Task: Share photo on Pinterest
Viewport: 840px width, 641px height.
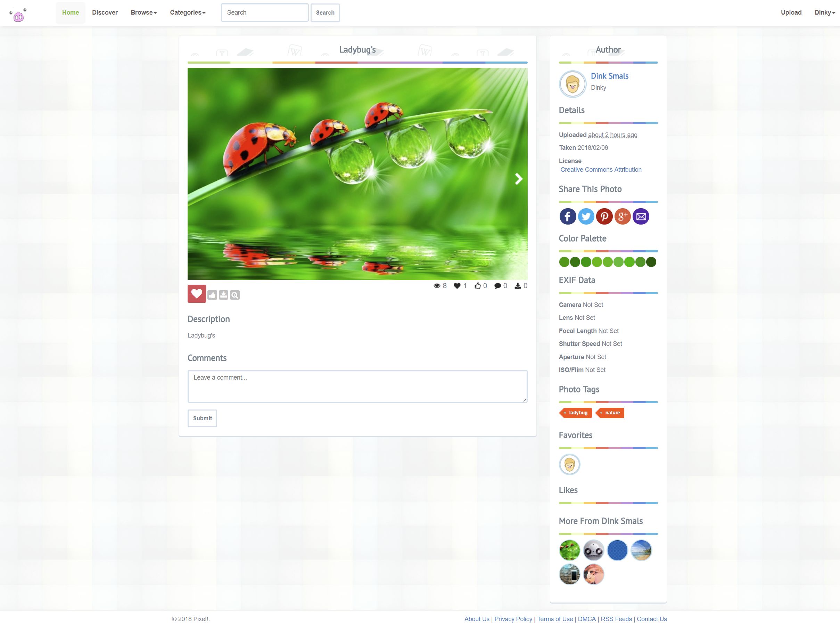Action: tap(604, 216)
